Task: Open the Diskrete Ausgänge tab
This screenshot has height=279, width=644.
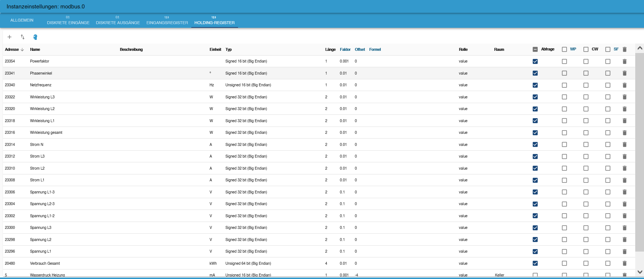Action: 118,20
